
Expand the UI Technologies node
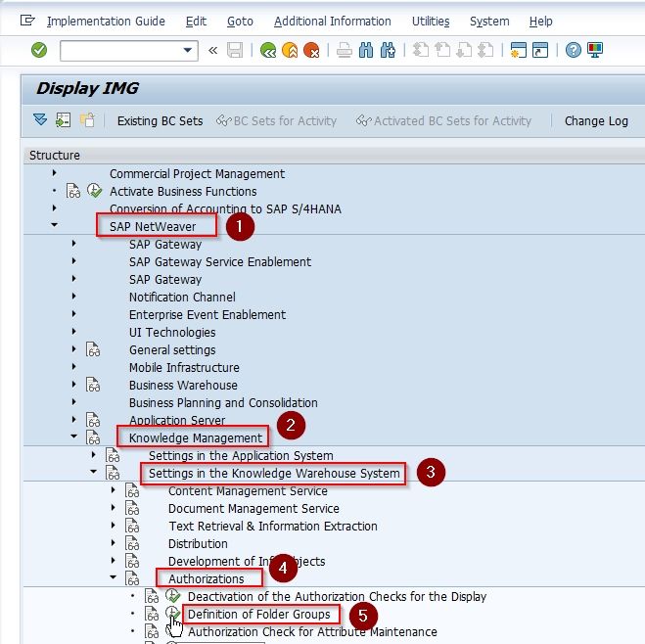point(74,332)
